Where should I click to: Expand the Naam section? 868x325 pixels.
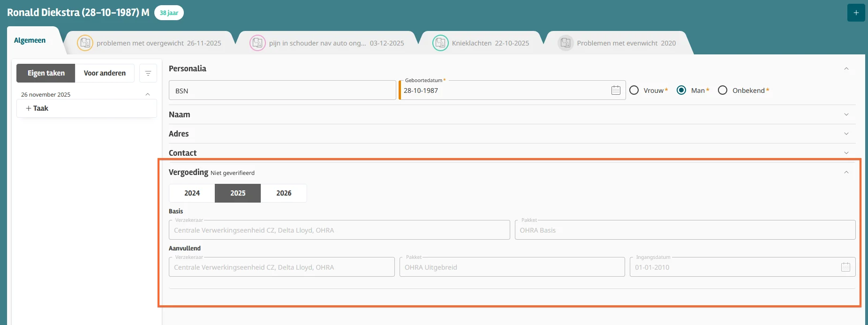tap(846, 114)
